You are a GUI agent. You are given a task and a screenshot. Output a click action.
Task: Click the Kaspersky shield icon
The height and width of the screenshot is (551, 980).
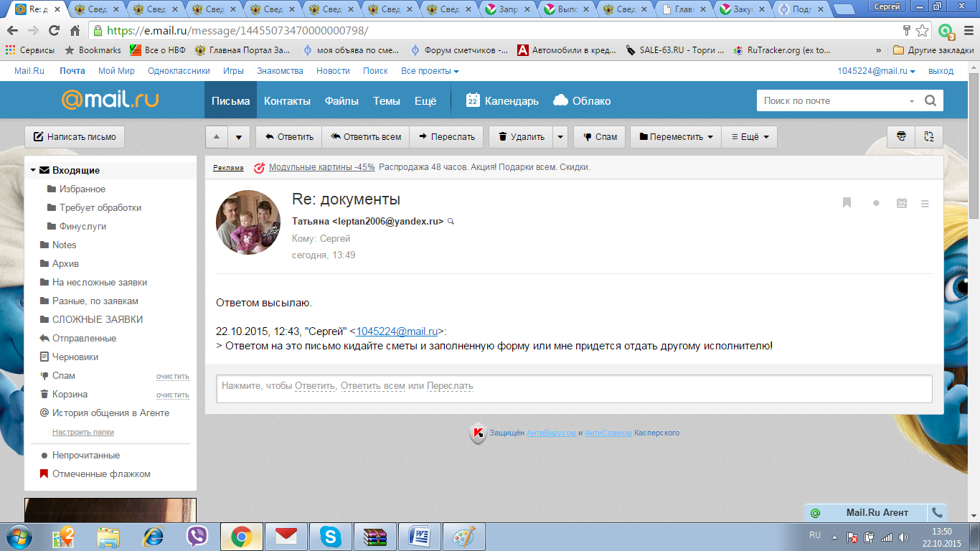pyautogui.click(x=478, y=433)
